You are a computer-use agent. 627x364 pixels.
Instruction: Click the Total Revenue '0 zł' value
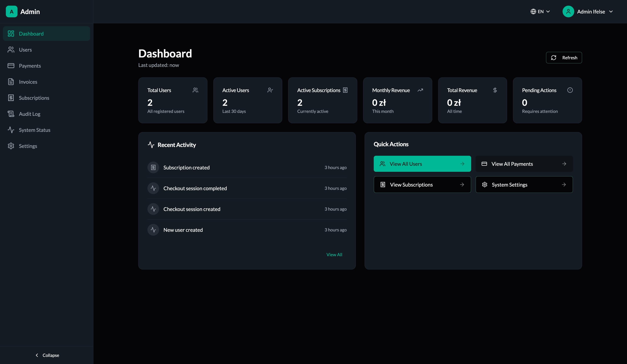[x=454, y=102]
